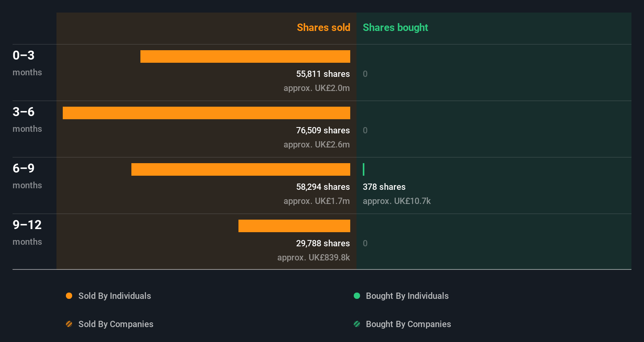644x342 pixels.
Task: Click the bought 0 in 0–3 months row
Action: [365, 74]
